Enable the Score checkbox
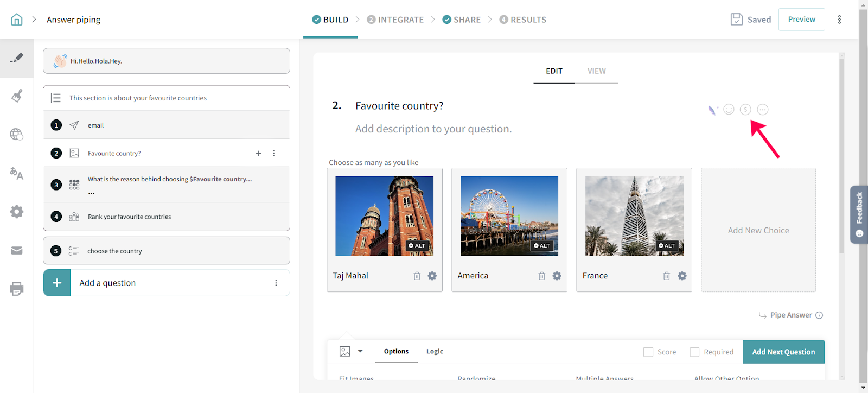 click(x=648, y=352)
